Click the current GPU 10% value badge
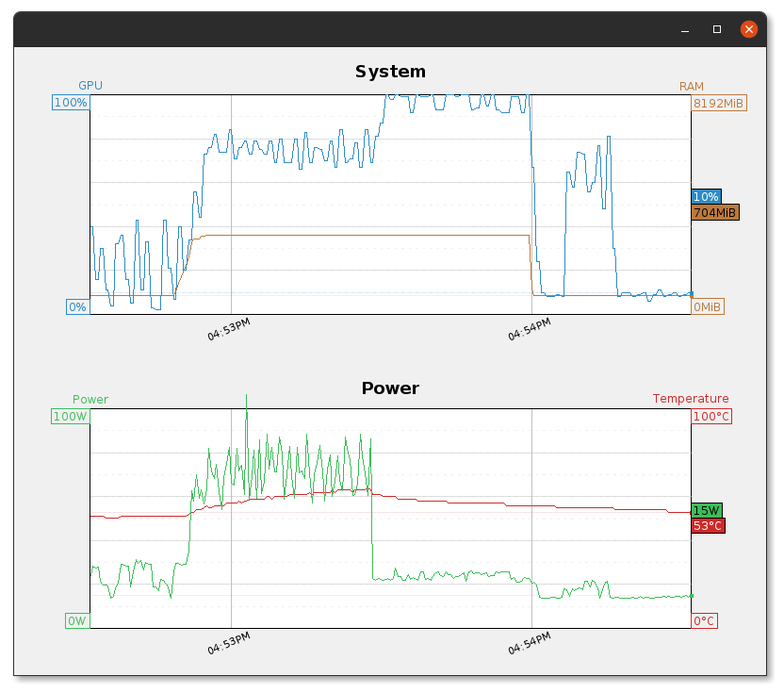Viewport: 784px width, 693px height. coord(706,197)
